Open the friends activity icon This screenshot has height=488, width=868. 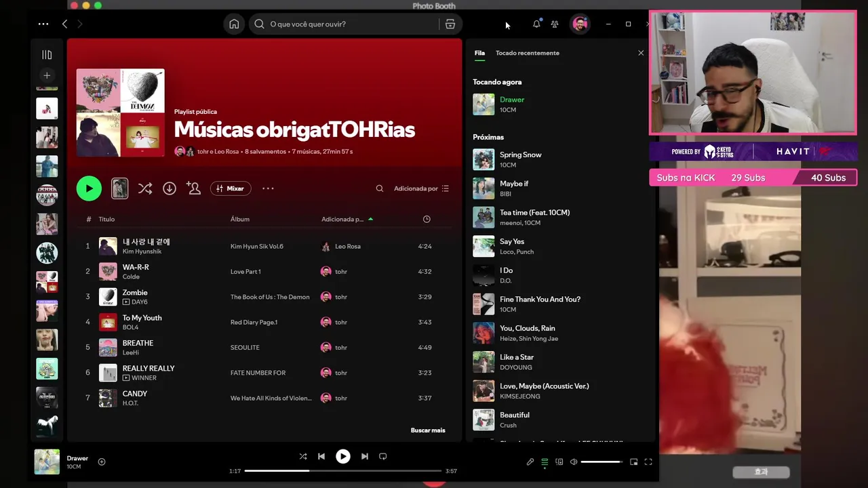pyautogui.click(x=555, y=24)
